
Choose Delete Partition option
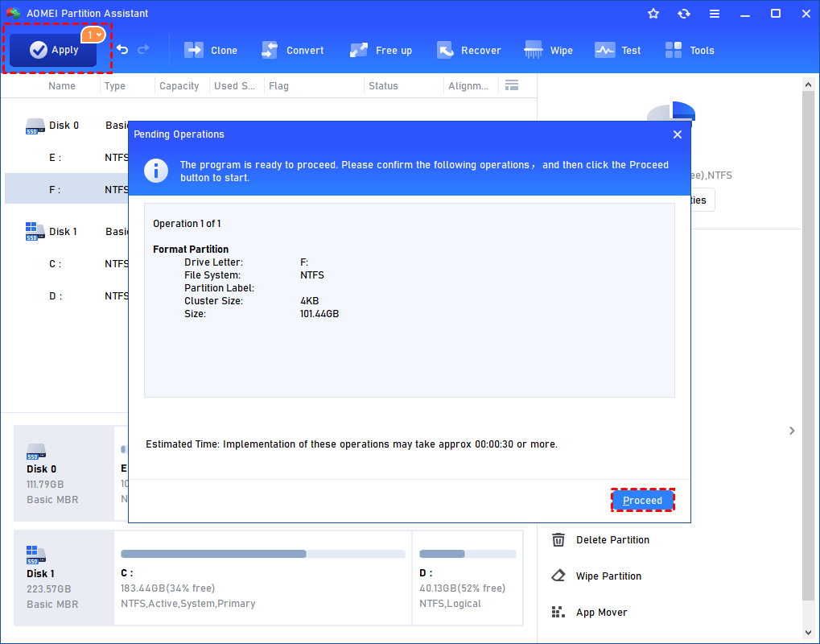612,540
